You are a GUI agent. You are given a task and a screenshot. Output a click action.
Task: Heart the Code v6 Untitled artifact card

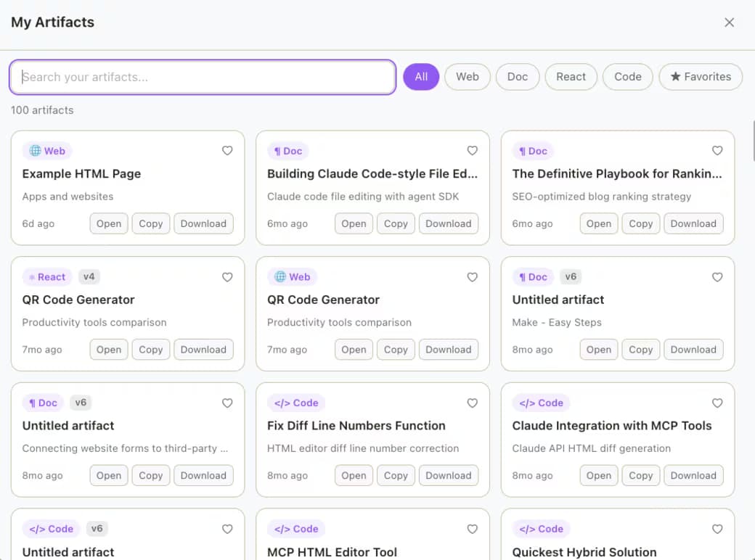click(227, 530)
